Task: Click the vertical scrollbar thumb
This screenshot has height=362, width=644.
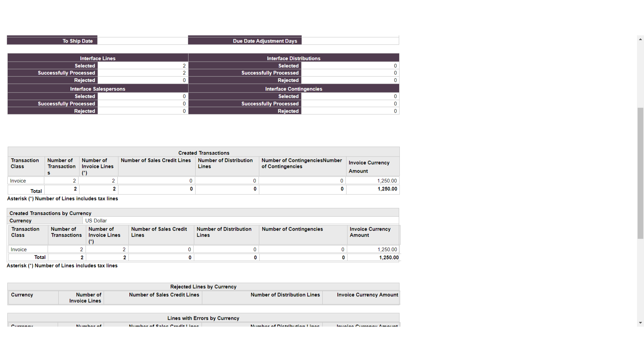Action: coord(640,173)
